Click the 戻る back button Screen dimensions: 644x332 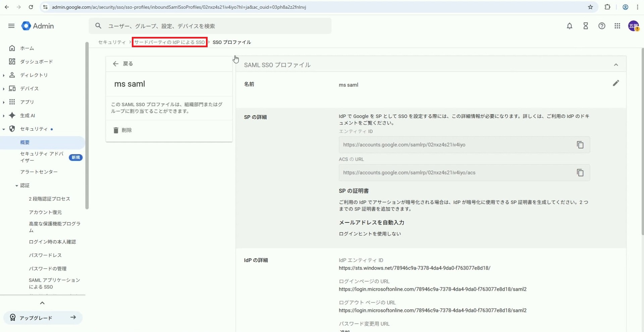(123, 64)
